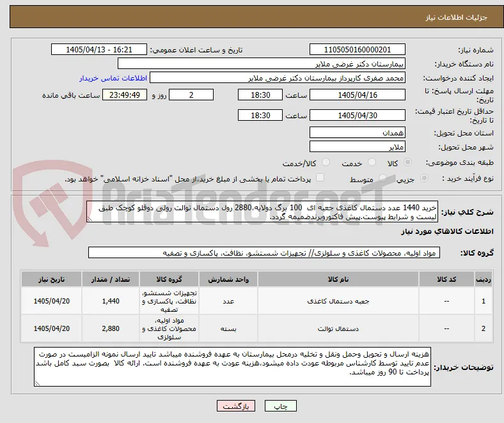Select the خدمت radio button
The height and width of the screenshot is (423, 504).
pos(372,162)
